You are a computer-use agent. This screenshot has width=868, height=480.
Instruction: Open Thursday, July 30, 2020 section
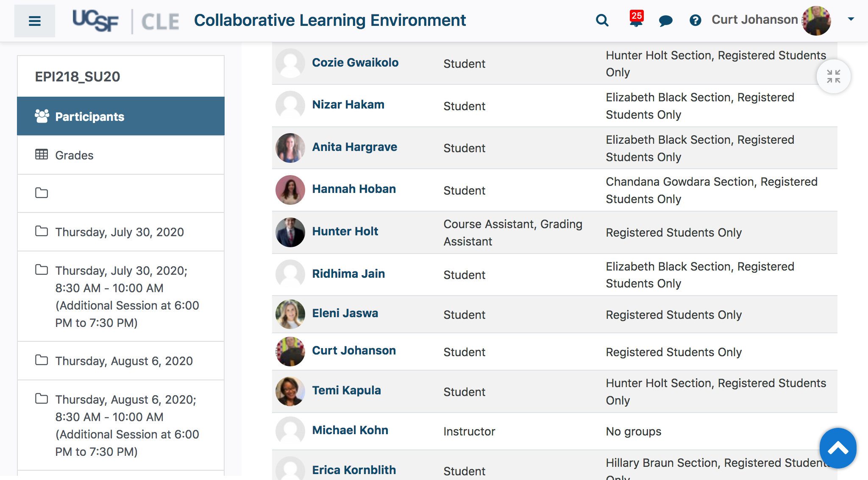pyautogui.click(x=121, y=232)
